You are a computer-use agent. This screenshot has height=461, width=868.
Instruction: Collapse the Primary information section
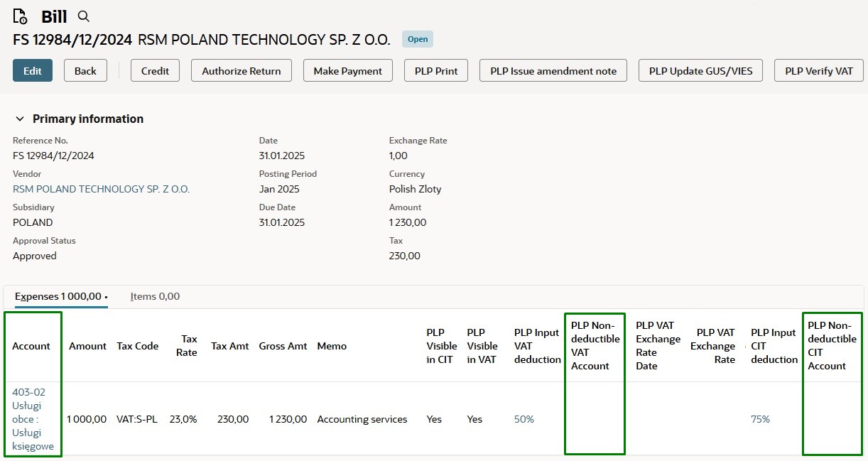point(20,119)
